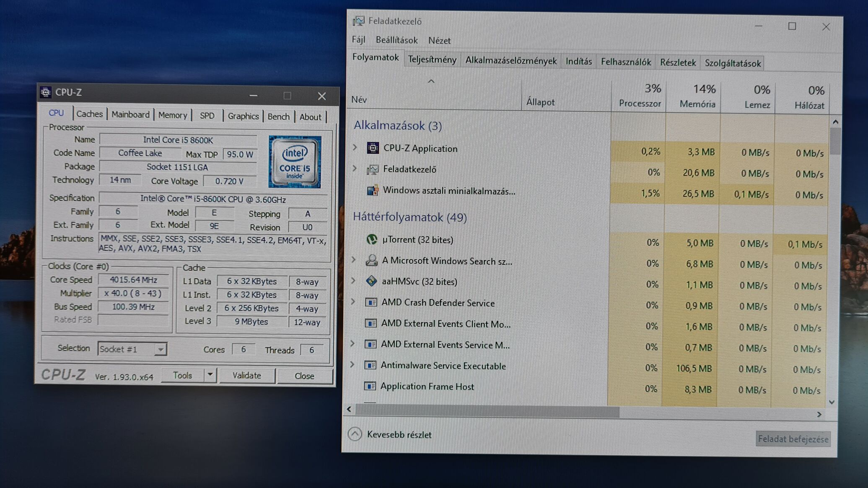
Task: Open the About tab in CPU-Z
Action: (310, 117)
